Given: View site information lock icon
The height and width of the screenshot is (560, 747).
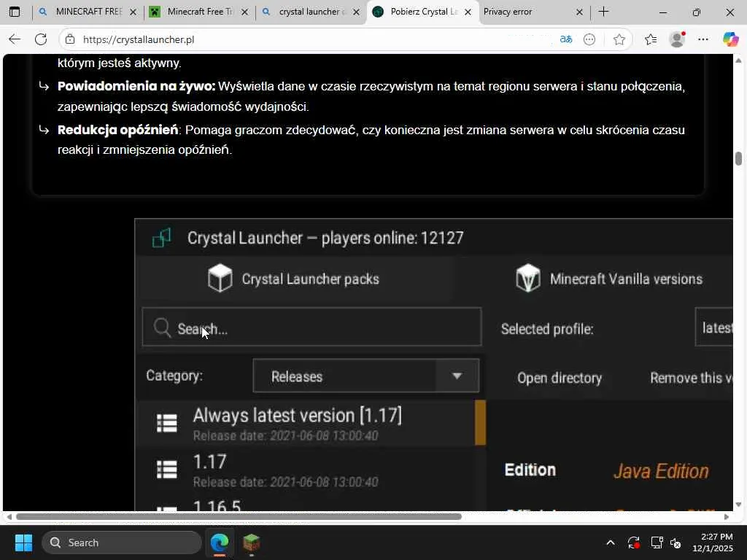Looking at the screenshot, I should (x=70, y=39).
